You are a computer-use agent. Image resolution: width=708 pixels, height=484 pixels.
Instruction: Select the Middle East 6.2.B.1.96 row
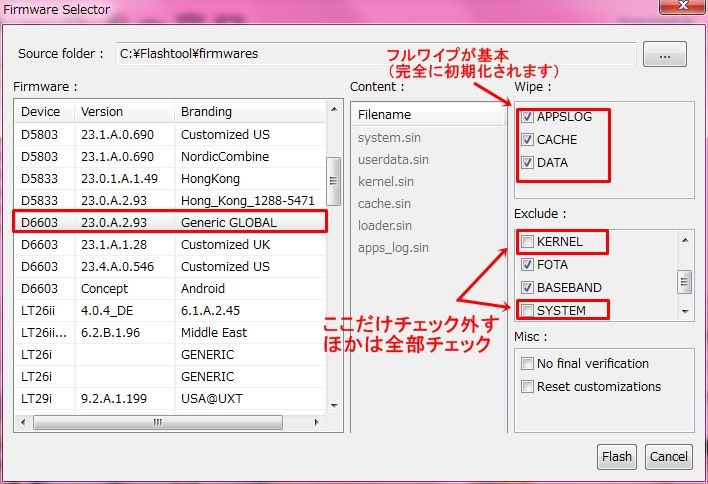point(170,333)
